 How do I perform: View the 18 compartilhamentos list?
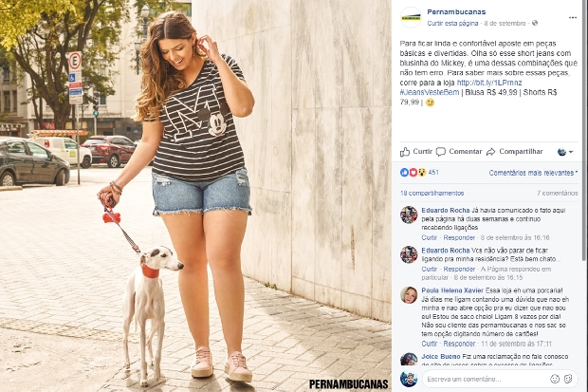click(x=432, y=193)
